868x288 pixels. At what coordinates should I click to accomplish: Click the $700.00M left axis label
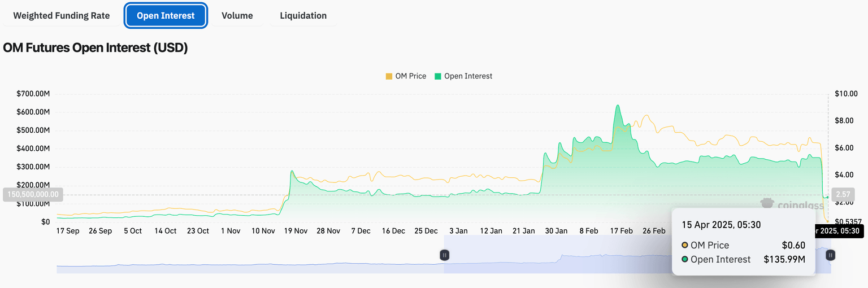(33, 94)
